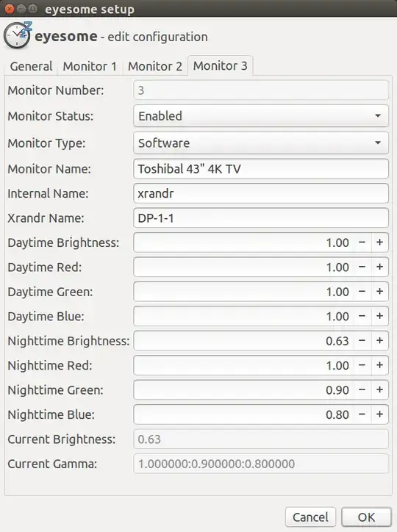Click the Current Gamma label
397x532 pixels.
click(x=52, y=464)
